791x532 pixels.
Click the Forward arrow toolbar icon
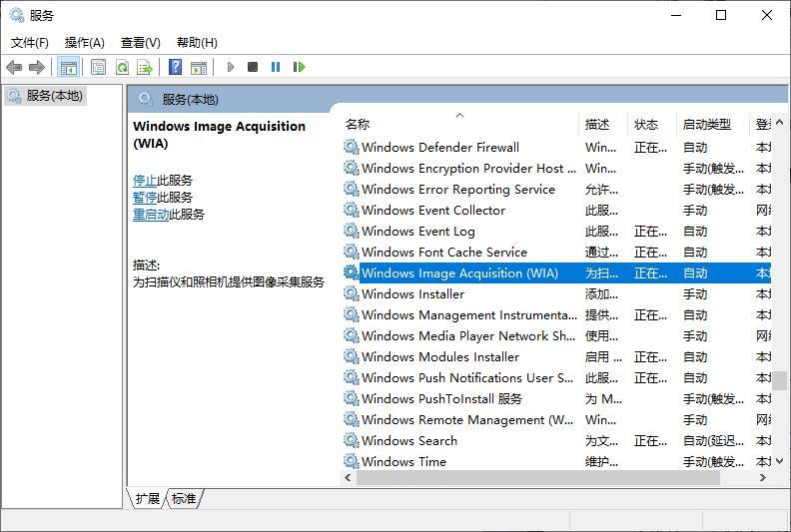(37, 67)
